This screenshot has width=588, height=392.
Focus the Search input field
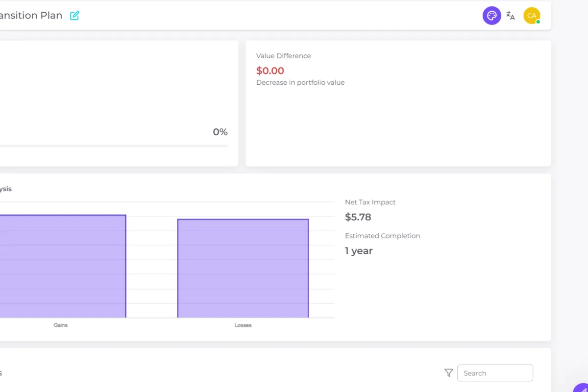[x=495, y=373]
